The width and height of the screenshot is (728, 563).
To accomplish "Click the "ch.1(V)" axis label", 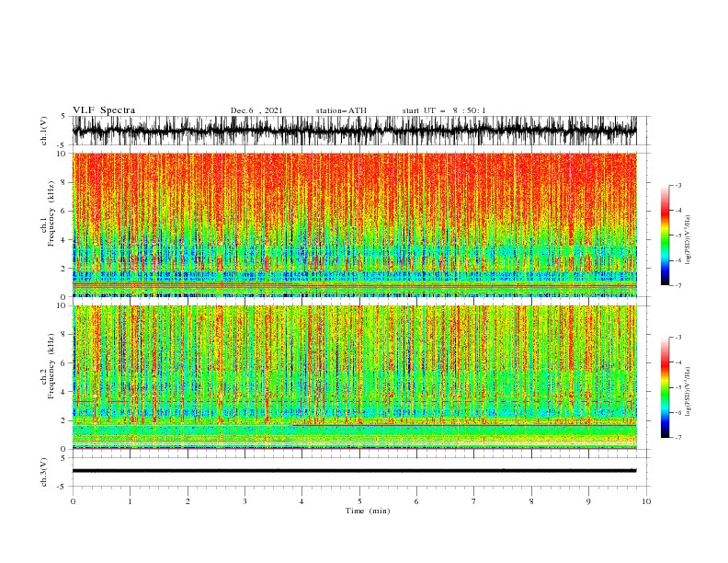I will click(44, 131).
